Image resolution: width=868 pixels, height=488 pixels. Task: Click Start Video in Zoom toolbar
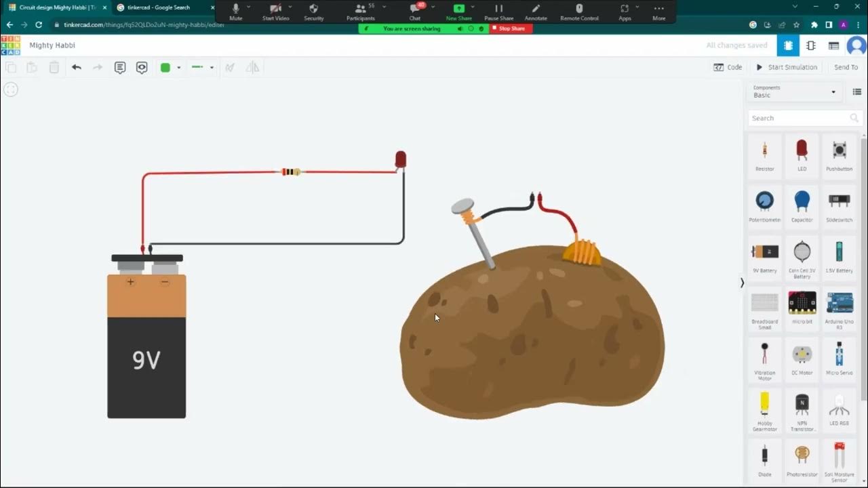[276, 12]
